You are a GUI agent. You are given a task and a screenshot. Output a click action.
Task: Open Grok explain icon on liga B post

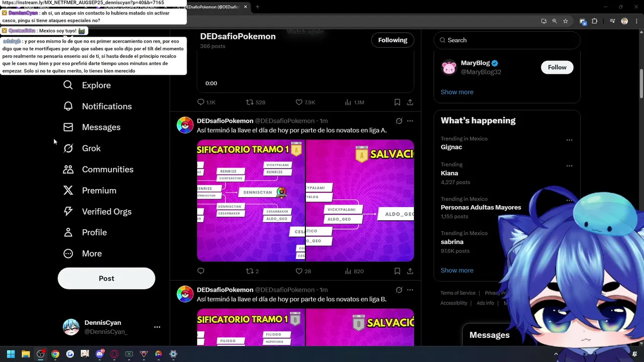click(x=399, y=290)
